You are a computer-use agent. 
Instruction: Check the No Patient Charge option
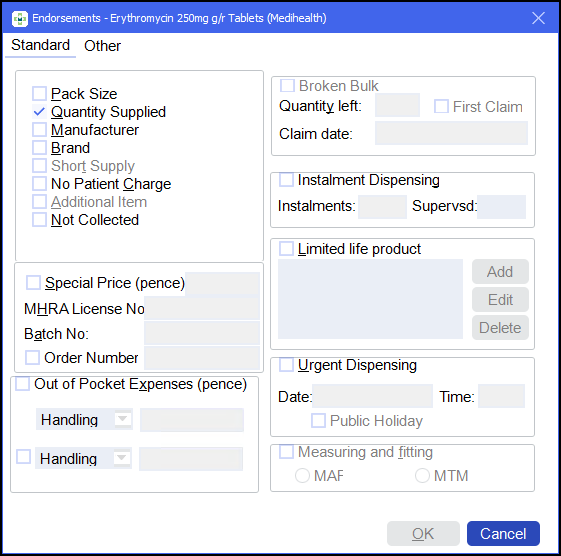pos(39,184)
